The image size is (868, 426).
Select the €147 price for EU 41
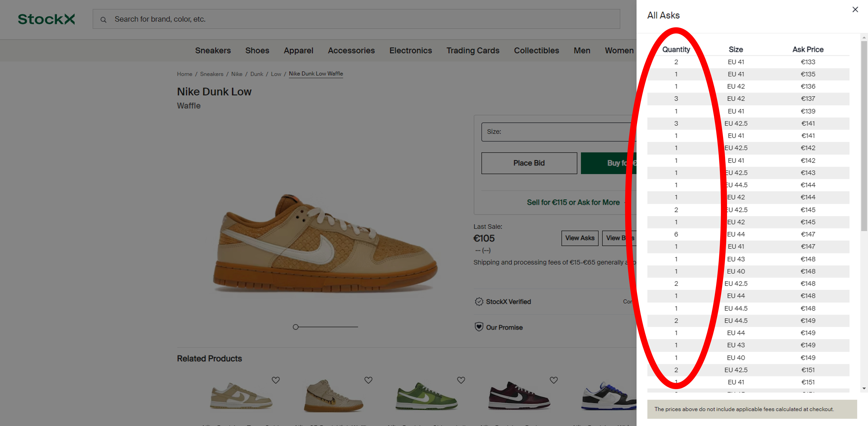(x=808, y=247)
